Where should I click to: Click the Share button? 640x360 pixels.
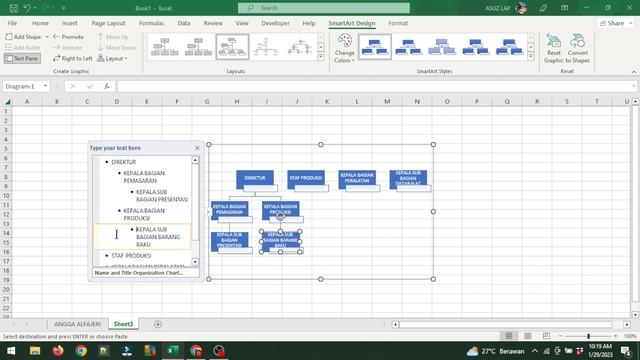[x=616, y=23]
